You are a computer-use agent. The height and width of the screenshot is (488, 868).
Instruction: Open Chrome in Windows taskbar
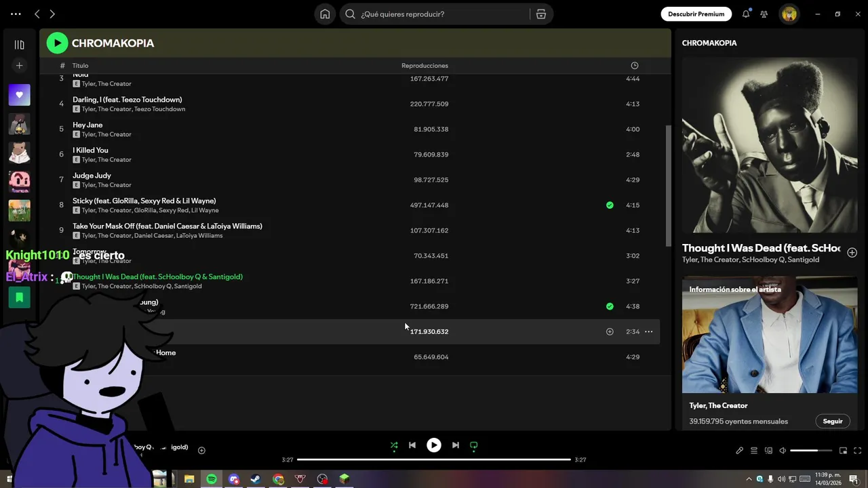(x=278, y=479)
